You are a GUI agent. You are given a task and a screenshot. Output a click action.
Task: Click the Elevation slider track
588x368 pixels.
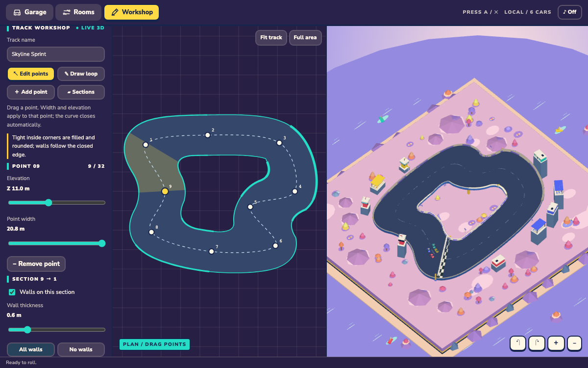coord(56,203)
